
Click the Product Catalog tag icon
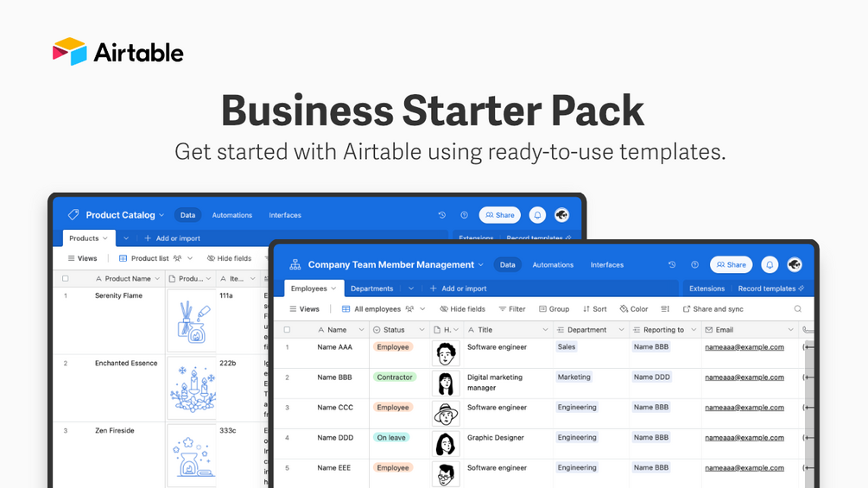click(x=73, y=215)
